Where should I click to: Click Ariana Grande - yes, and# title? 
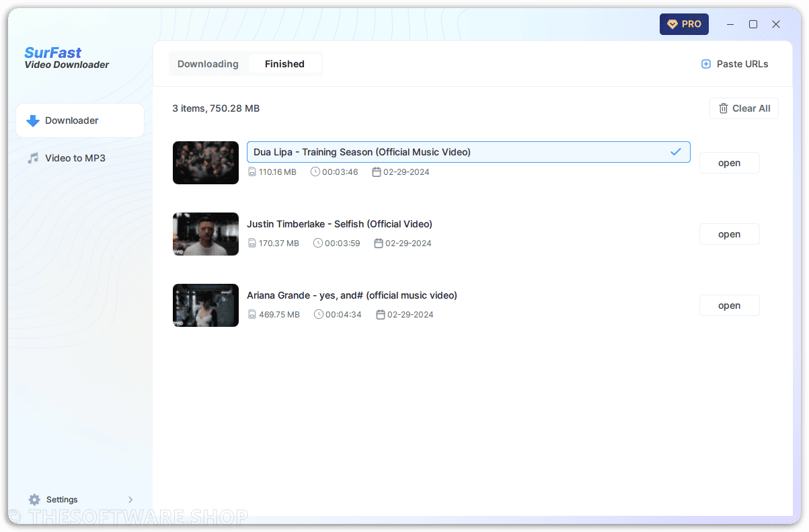352,295
